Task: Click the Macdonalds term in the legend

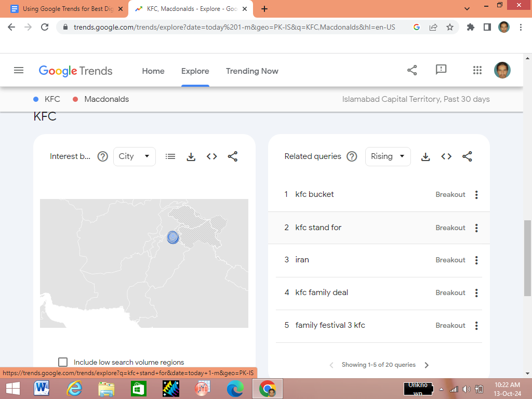Action: (107, 99)
